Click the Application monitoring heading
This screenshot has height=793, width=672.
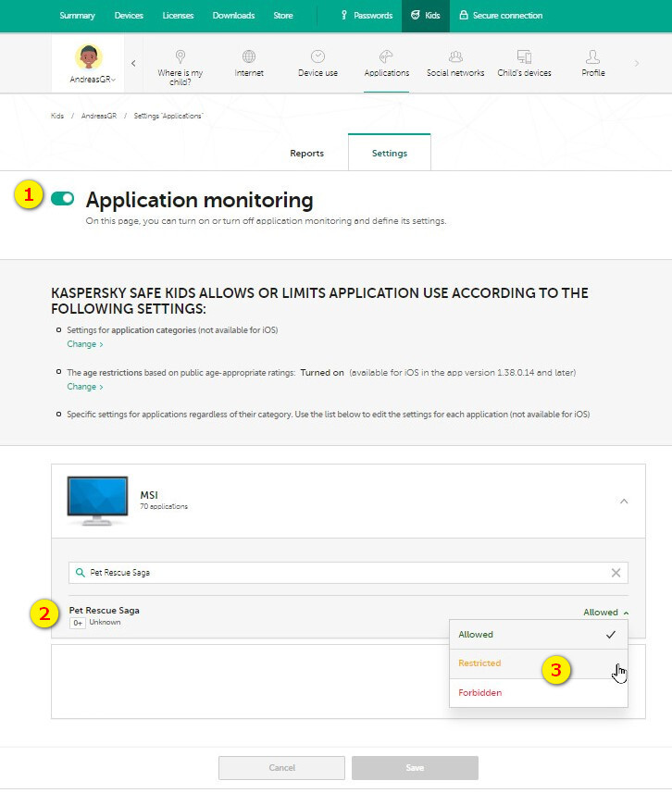199,200
